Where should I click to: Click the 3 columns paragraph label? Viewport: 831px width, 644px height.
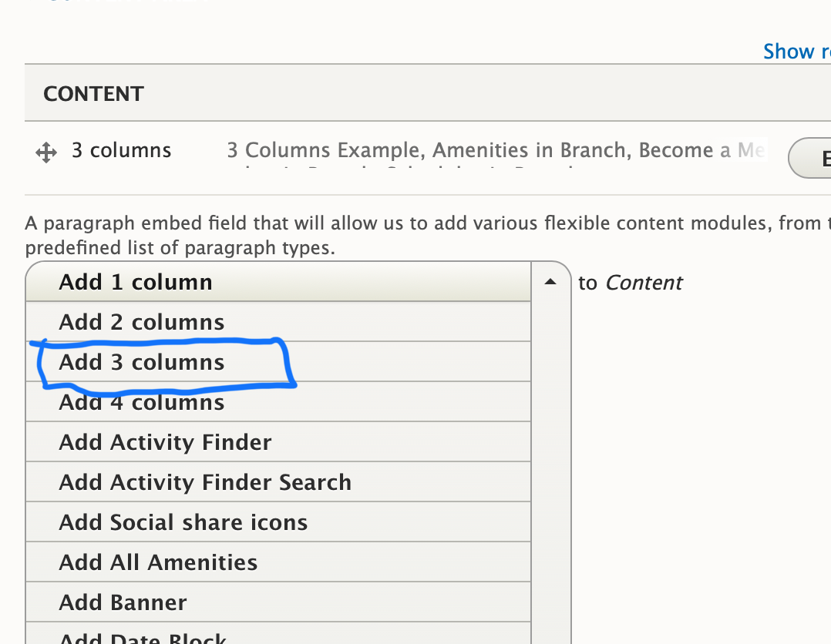[x=121, y=150]
